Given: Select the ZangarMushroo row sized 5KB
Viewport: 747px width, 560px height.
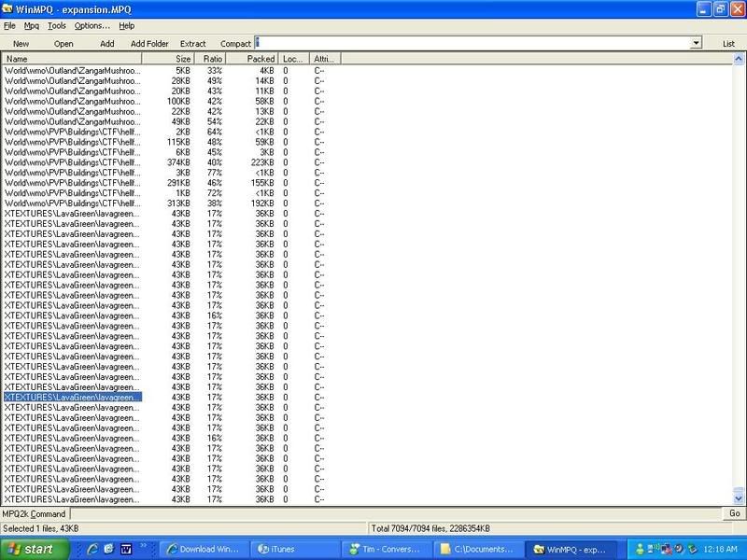Looking at the screenshot, I should coord(73,71).
